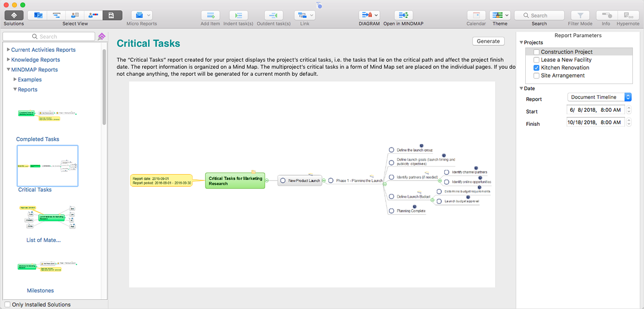Tick the Construction Project checkbox
644x309 pixels.
pos(536,52)
